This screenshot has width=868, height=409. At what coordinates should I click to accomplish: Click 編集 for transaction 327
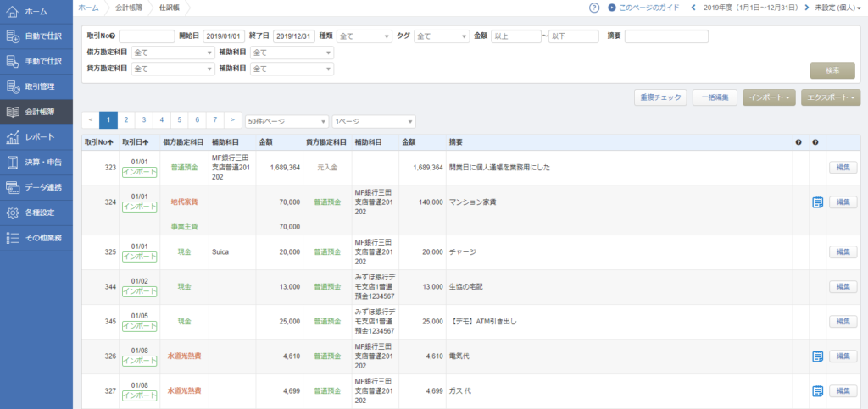coord(843,391)
